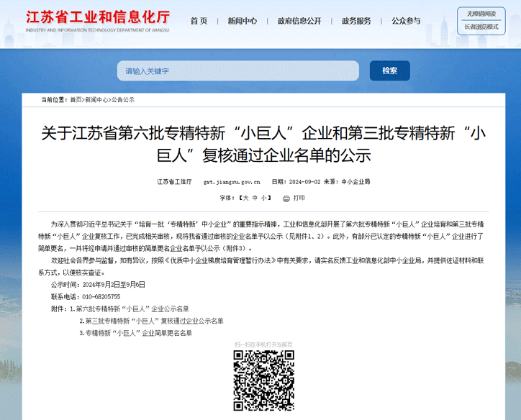This screenshot has height=420, width=521.
Task: Set font size to 小
Action: pos(264,198)
